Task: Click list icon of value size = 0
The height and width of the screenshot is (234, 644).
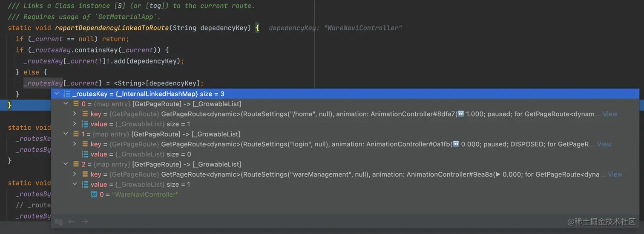Action: pos(84,154)
